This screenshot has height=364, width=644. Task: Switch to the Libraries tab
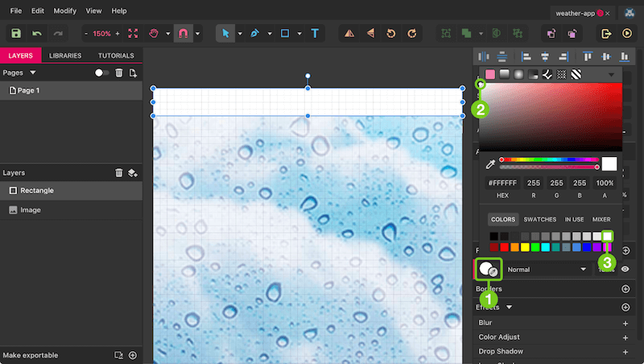[x=65, y=56]
